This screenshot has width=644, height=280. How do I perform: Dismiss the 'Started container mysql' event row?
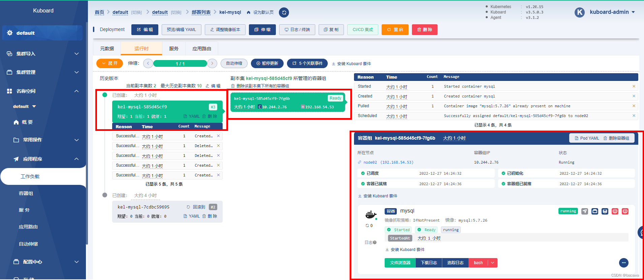pos(634,86)
